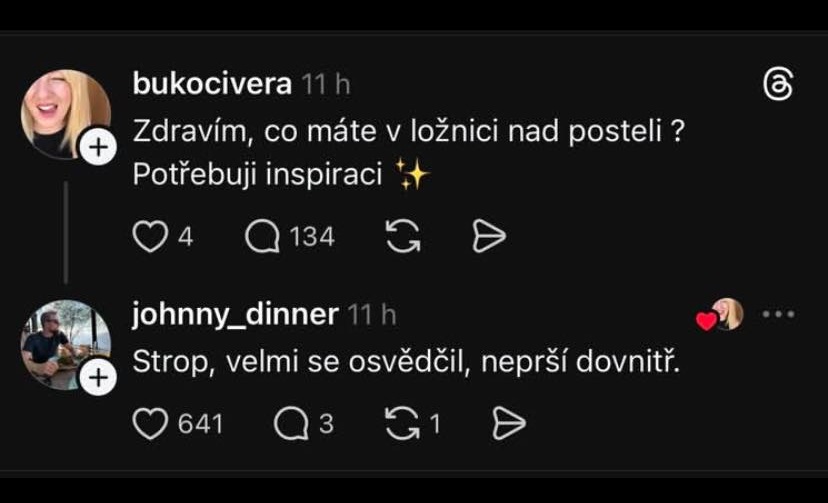Click the Threads logo icon
The image size is (828, 503).
[777, 86]
